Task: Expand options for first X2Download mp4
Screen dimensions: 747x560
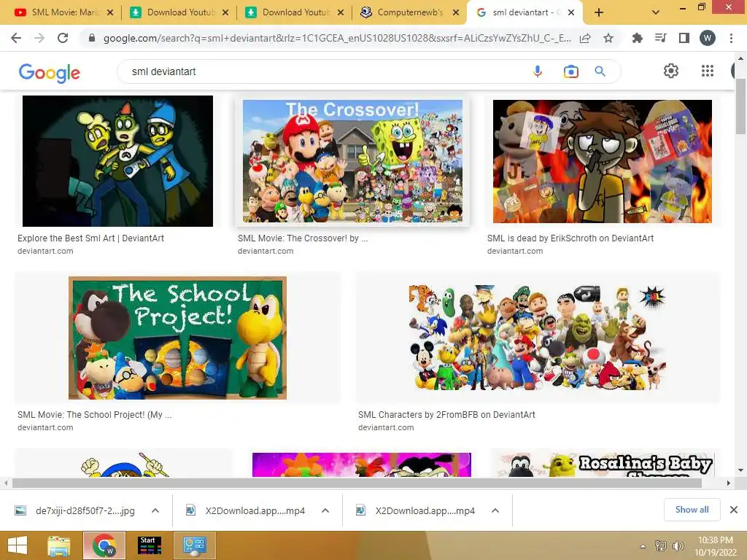Action: 325,510
